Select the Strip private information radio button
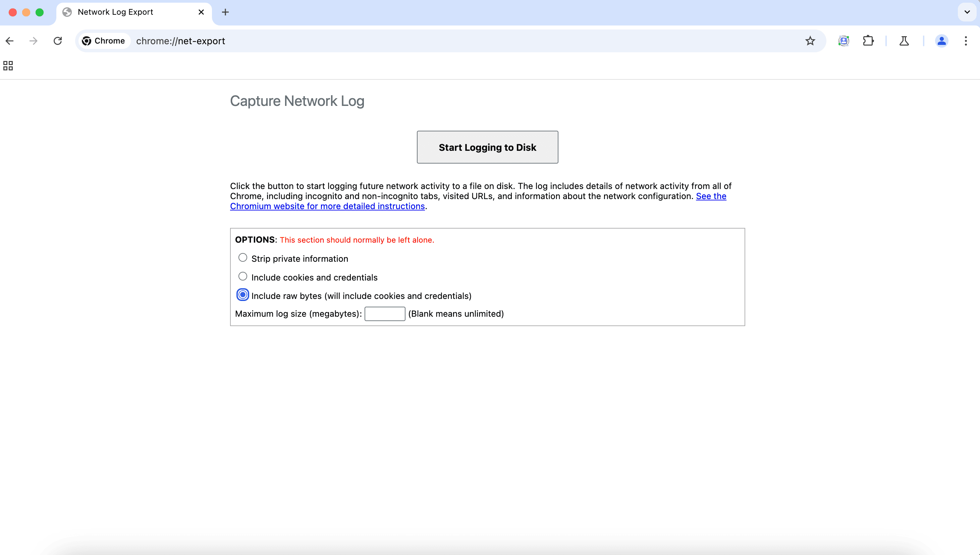 click(242, 258)
